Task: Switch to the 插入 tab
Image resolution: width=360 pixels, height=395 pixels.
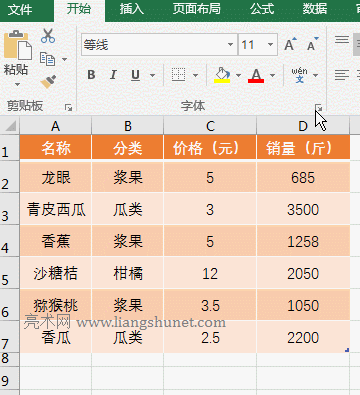Action: tap(131, 9)
